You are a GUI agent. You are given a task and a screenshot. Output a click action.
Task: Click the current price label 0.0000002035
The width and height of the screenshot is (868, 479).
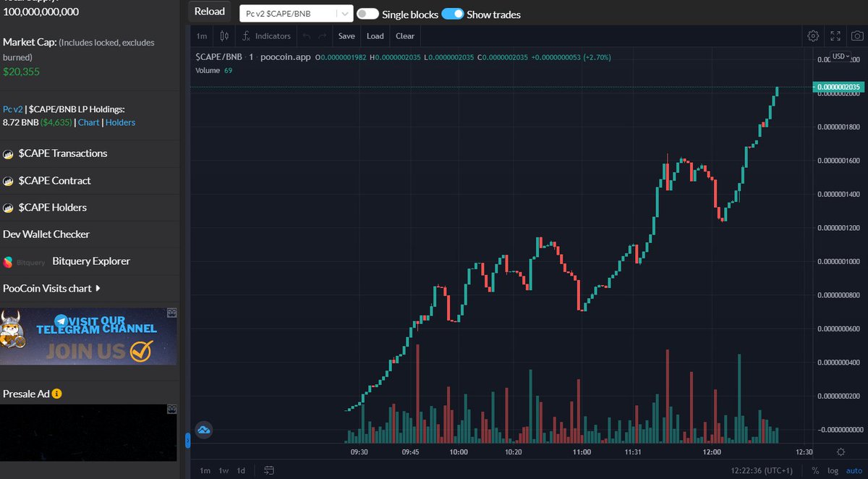pos(839,87)
